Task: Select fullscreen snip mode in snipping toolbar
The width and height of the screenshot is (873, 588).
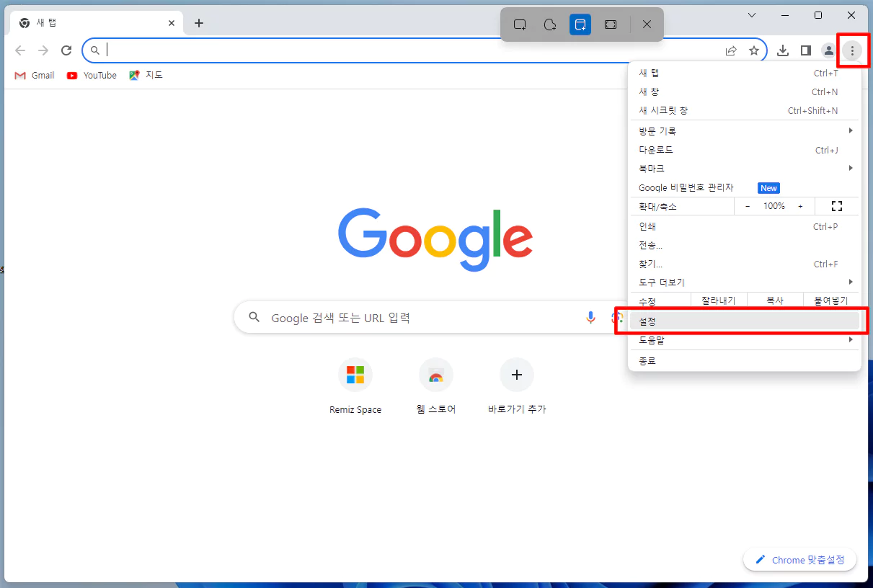Action: 611,24
